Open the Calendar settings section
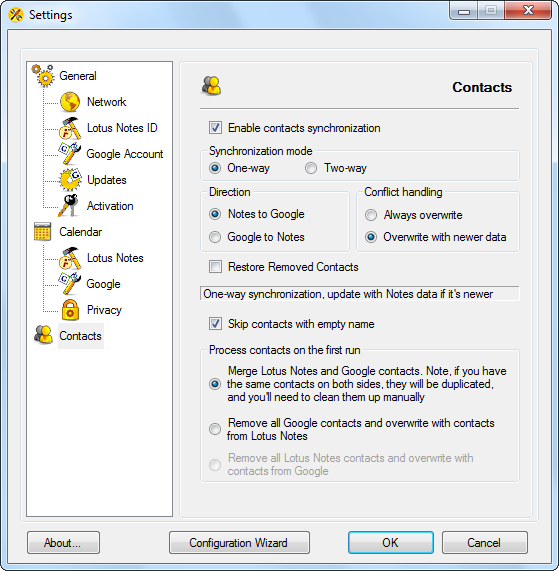The image size is (559, 571). coord(80,232)
